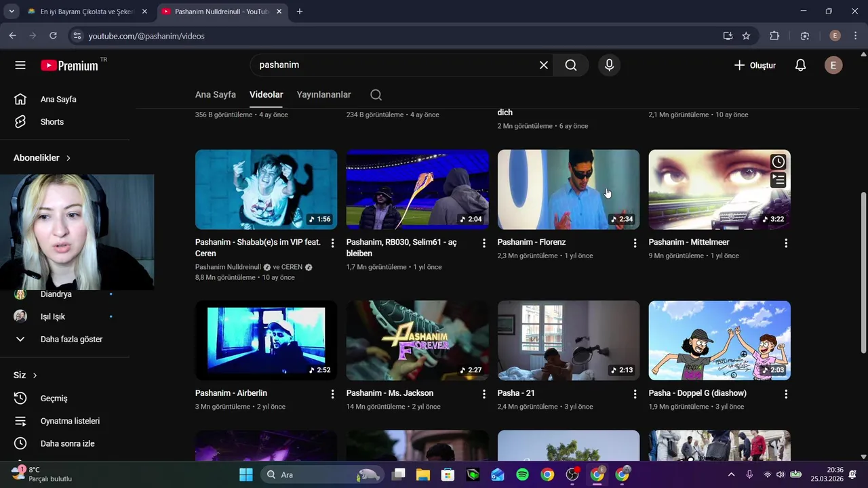This screenshot has width=868, height=488.
Task: Open options menu for Florenz video
Action: click(635, 243)
